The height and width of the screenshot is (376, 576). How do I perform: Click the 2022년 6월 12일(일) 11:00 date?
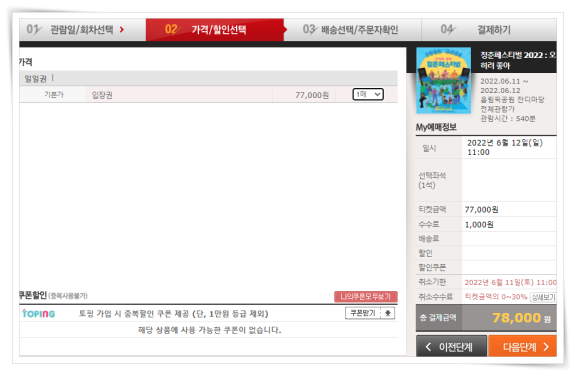pos(505,147)
